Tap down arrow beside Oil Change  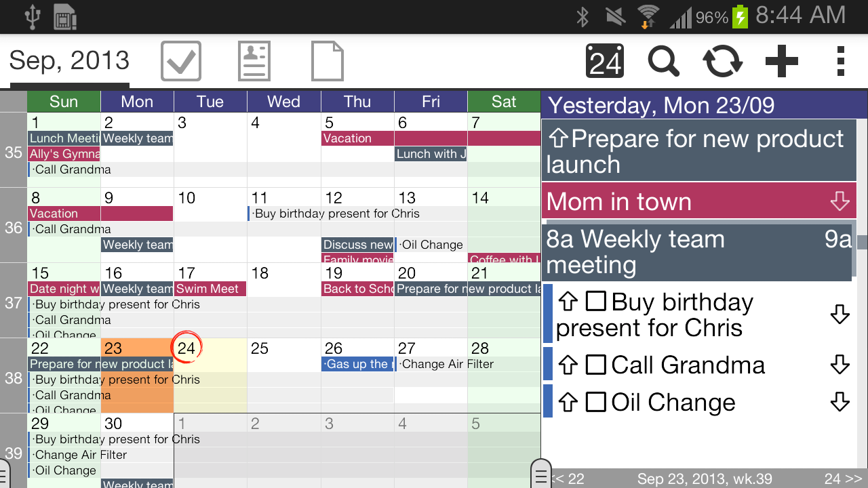pos(840,403)
